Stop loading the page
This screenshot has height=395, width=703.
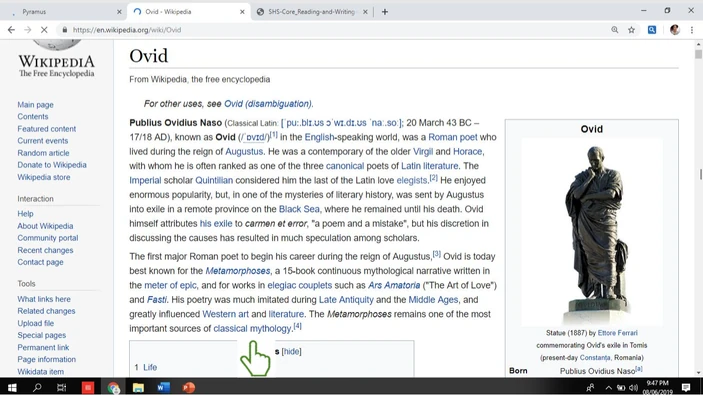[44, 30]
